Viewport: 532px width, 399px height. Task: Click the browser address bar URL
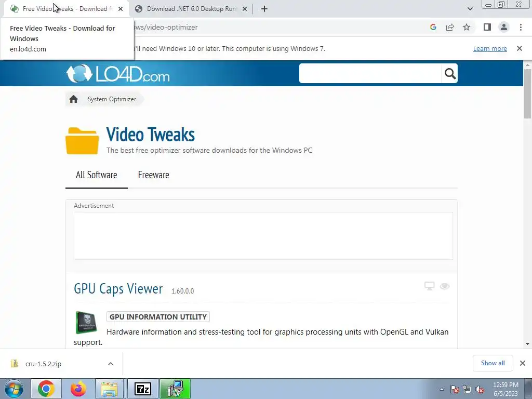tap(166, 27)
